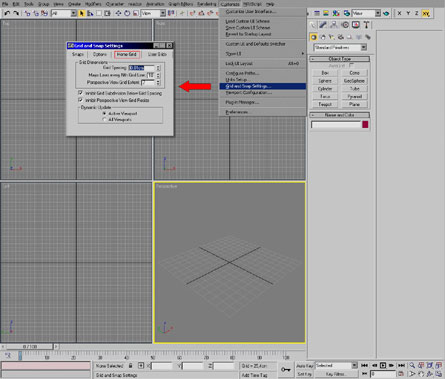Viewport: 445px width, 379px height.
Task: Click the Auto Key button
Action: (305, 366)
